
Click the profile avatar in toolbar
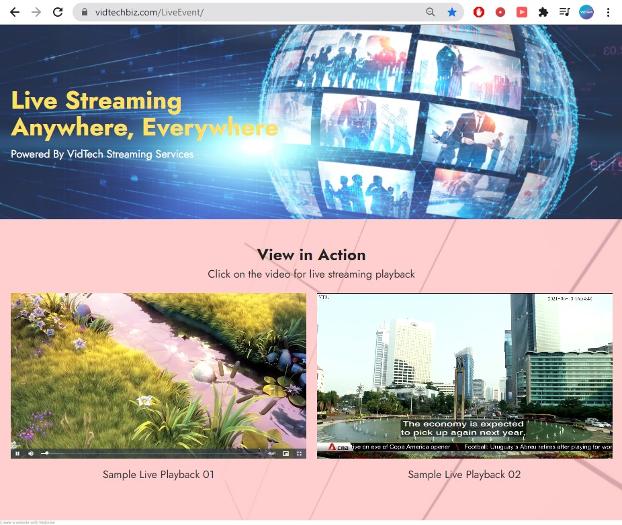pyautogui.click(x=586, y=12)
